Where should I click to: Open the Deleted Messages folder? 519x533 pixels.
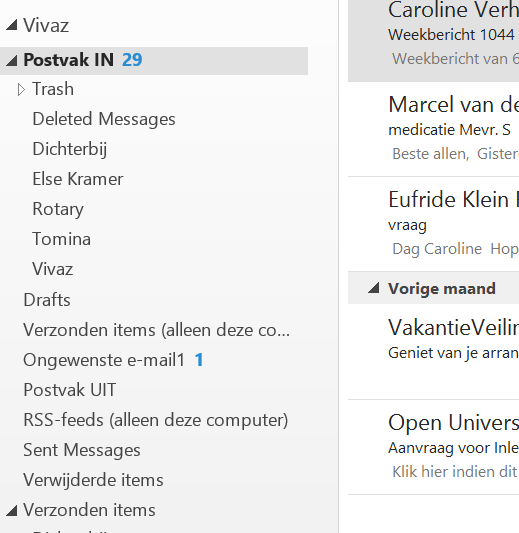tap(104, 119)
